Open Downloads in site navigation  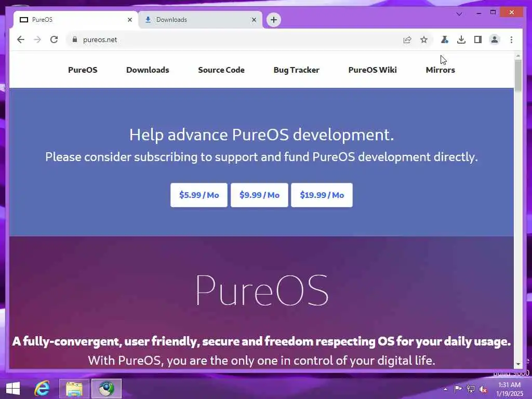click(x=148, y=70)
